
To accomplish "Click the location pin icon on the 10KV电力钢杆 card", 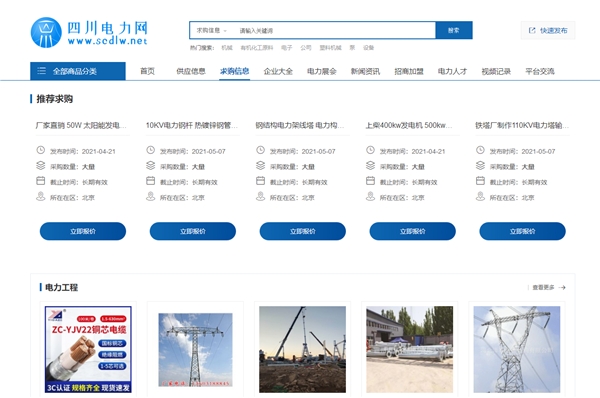I will [150, 196].
